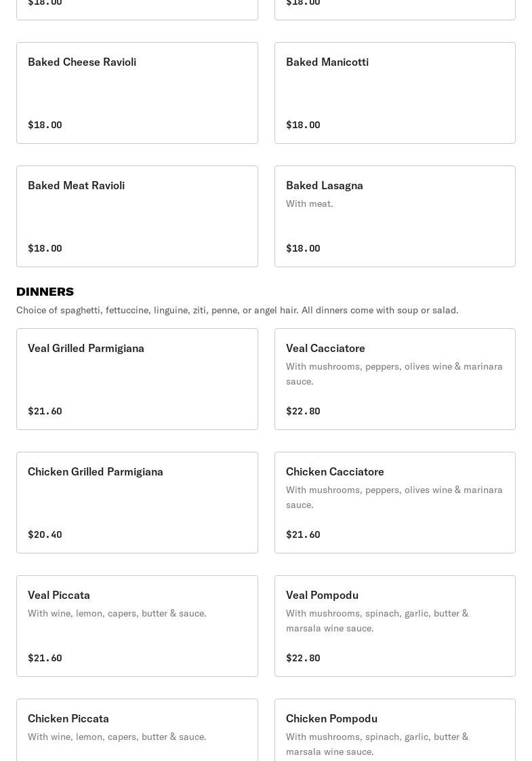Choose the Chicken Cacciatore dish
The height and width of the screenshot is (761, 532).
[394, 503]
